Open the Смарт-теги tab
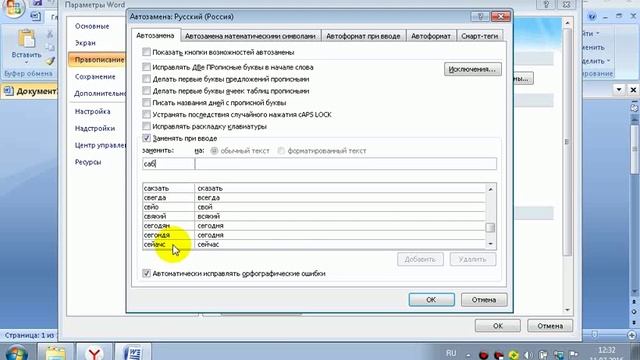 click(480, 36)
